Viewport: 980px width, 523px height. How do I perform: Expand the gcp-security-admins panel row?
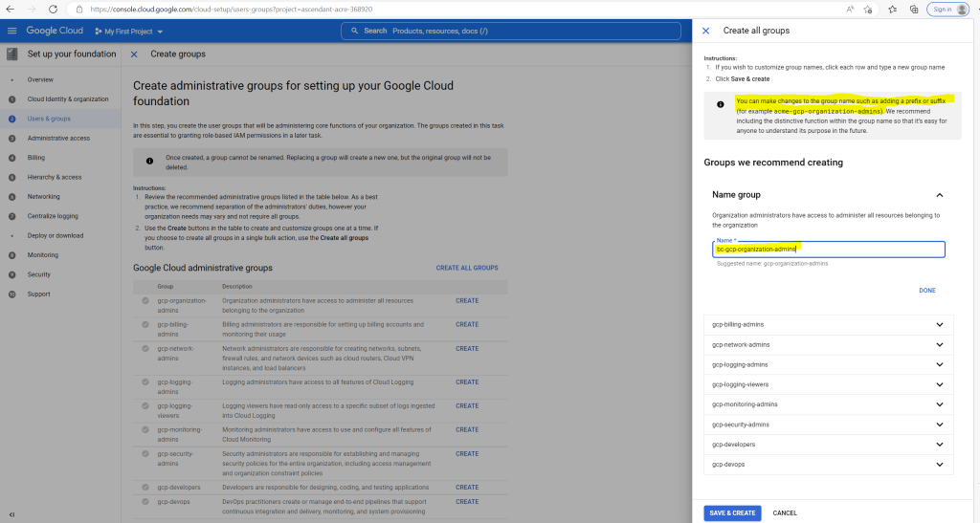[x=828, y=425]
